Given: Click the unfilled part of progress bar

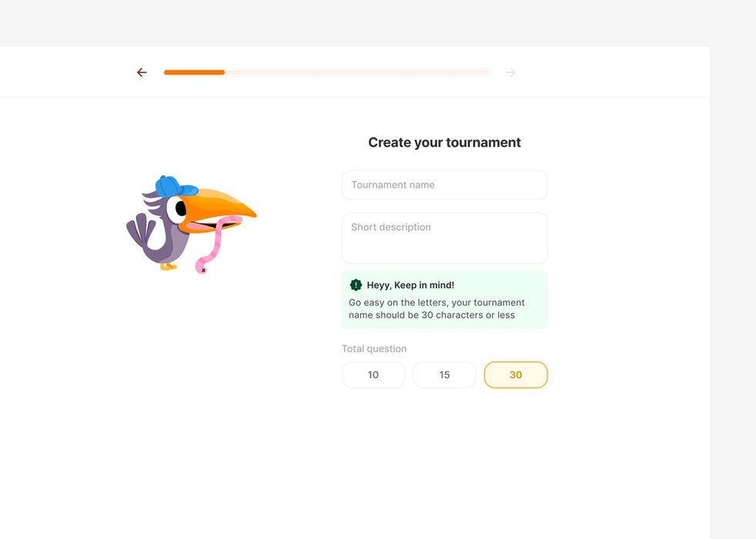Looking at the screenshot, I should click(x=357, y=72).
